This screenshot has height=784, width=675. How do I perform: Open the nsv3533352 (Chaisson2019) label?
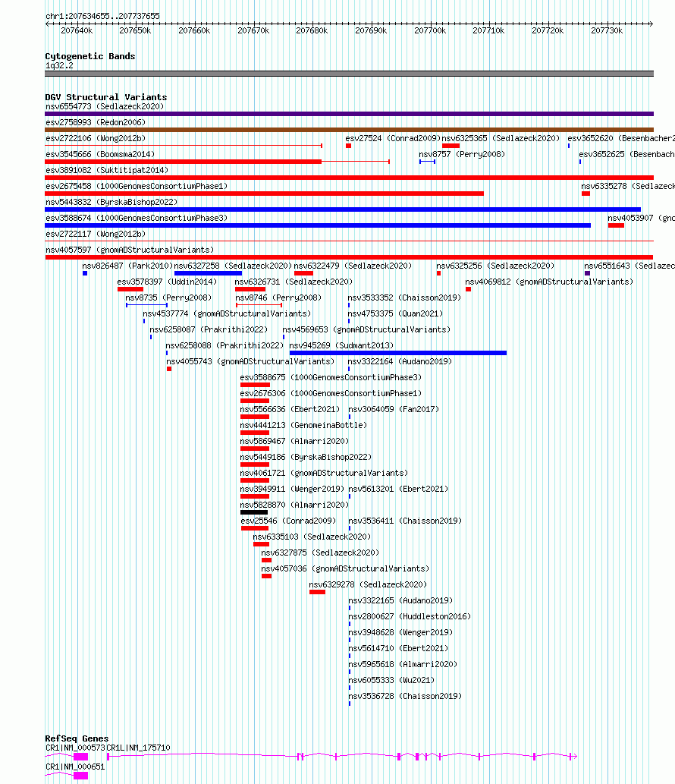tap(404, 298)
